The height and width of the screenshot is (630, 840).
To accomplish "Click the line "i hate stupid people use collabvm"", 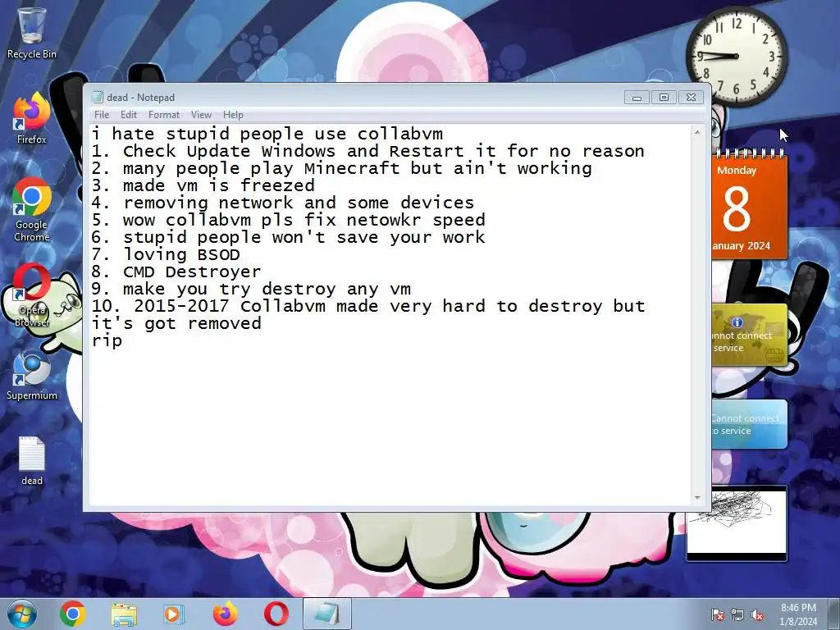I will click(267, 134).
